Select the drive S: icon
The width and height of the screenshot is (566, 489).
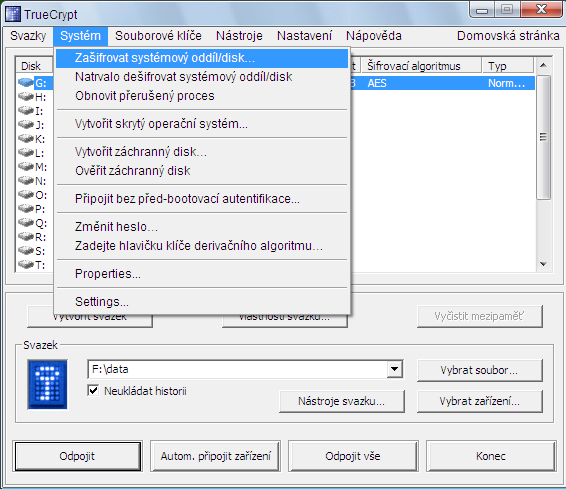tap(26, 251)
